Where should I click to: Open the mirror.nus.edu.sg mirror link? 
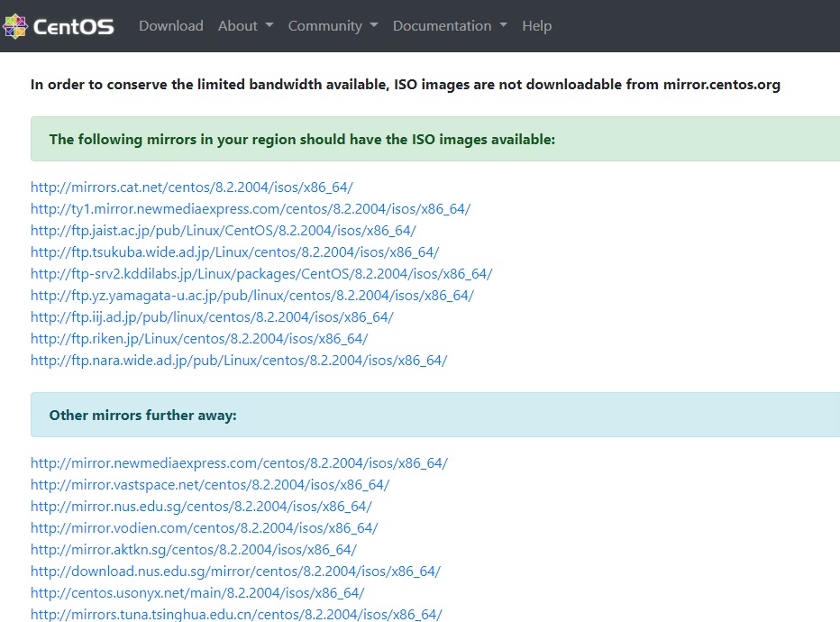pyautogui.click(x=201, y=507)
